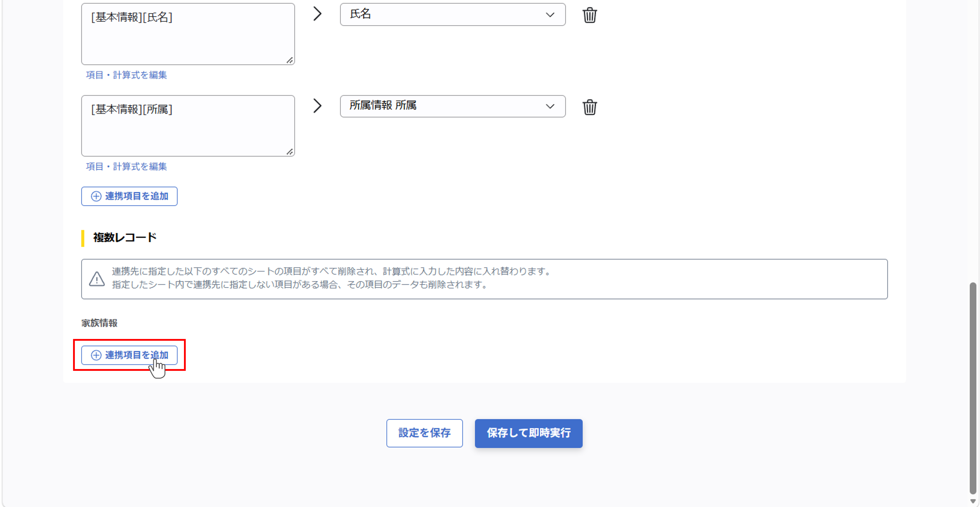This screenshot has height=507, width=980.
Task: Delete the 所属情報 所属 mapping row trash icon
Action: 589,107
